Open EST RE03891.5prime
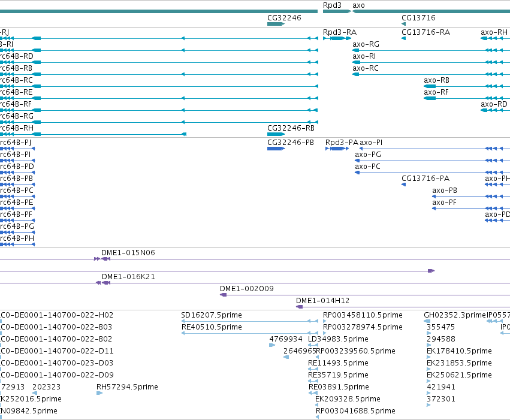Viewport: 510px width, 420px height. 339,387
